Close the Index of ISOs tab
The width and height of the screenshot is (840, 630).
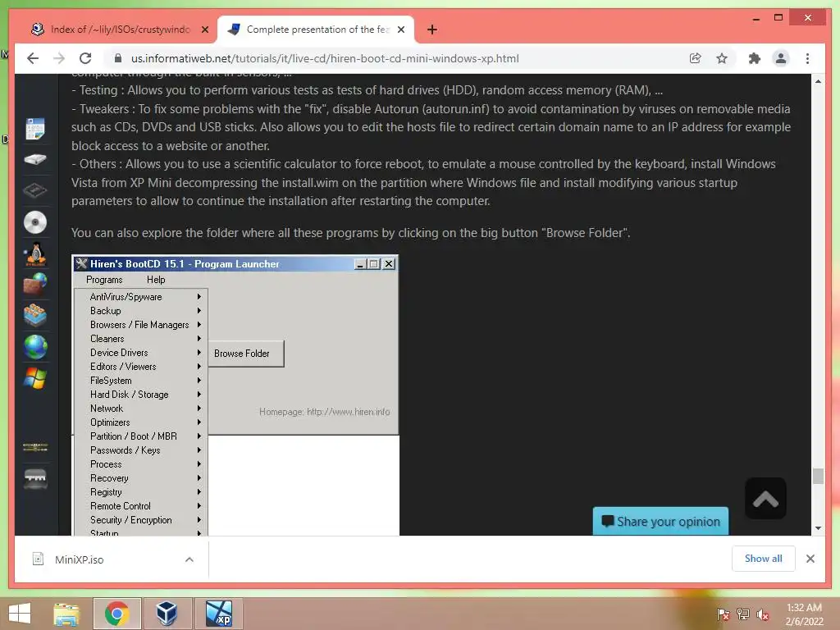(x=204, y=30)
